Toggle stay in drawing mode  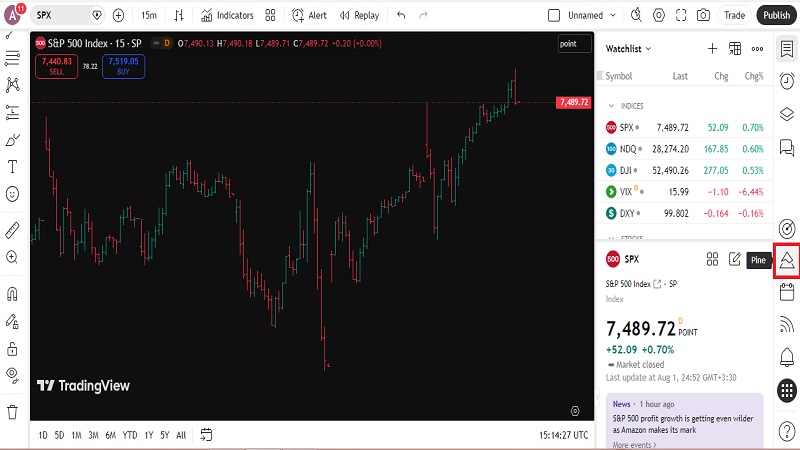[12, 321]
